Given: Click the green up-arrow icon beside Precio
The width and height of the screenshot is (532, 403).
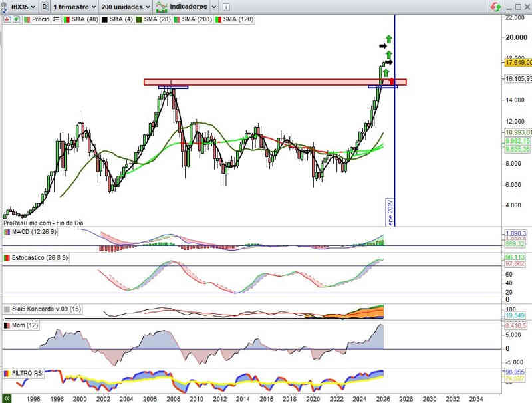Looking at the screenshot, I should (15, 19).
